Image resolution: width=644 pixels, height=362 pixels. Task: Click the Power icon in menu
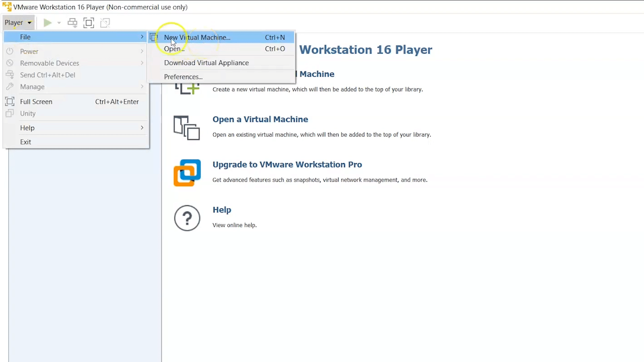tap(10, 51)
